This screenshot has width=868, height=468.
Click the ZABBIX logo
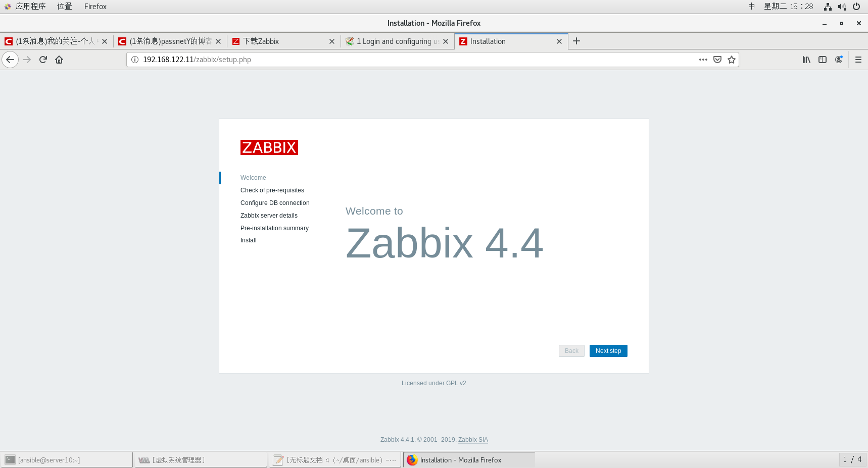[269, 147]
